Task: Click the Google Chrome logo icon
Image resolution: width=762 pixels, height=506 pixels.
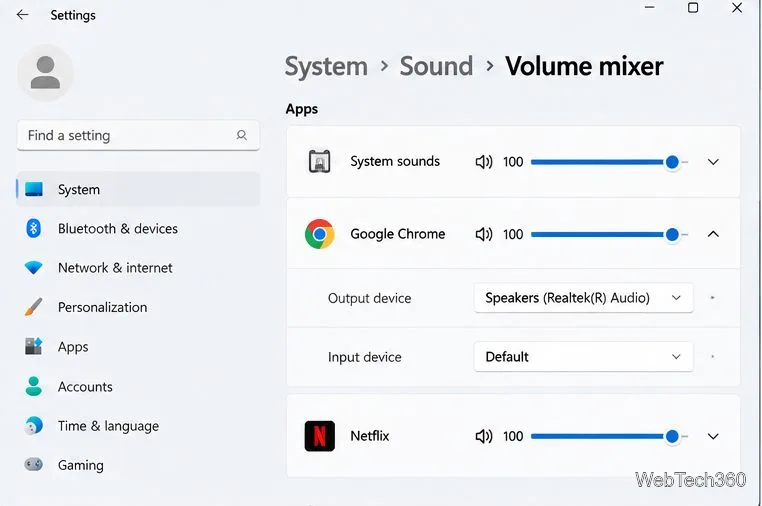Action: 319,234
